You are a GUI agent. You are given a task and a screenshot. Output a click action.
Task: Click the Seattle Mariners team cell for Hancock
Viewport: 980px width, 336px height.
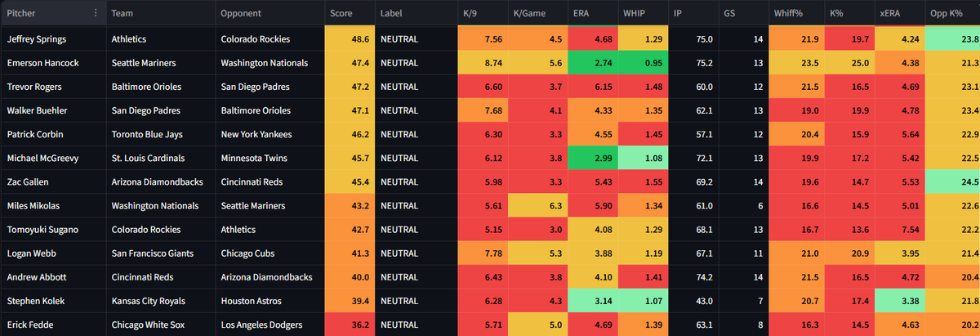[160, 62]
